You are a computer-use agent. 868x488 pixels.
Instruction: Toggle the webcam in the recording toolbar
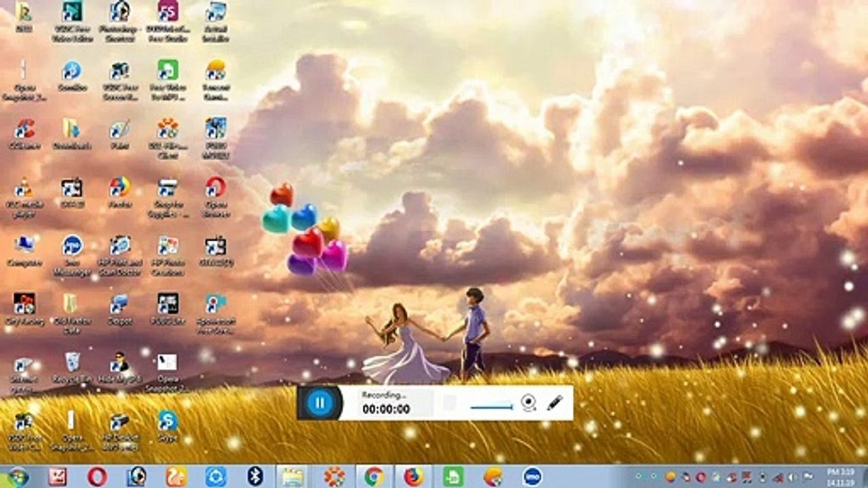[x=529, y=403]
